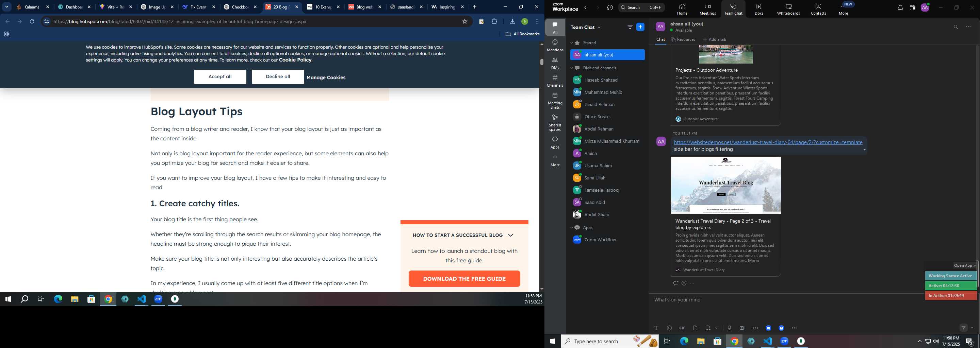Open Manage Cookies settings
The image size is (980, 348).
(x=326, y=77)
